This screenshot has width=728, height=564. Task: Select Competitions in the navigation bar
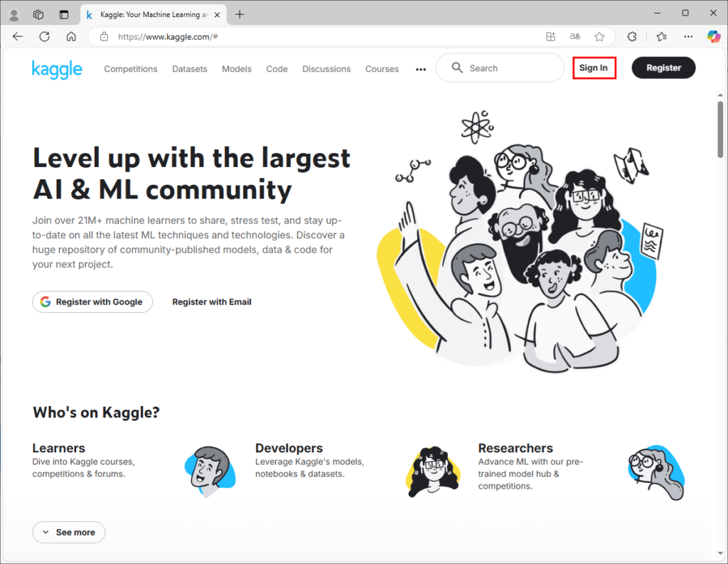pyautogui.click(x=131, y=69)
